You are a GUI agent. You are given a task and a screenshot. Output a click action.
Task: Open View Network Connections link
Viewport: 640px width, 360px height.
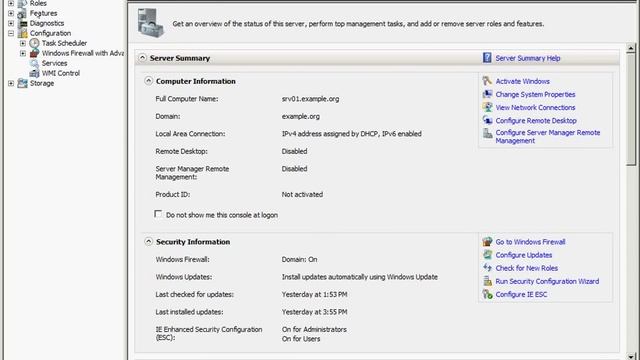pyautogui.click(x=535, y=107)
